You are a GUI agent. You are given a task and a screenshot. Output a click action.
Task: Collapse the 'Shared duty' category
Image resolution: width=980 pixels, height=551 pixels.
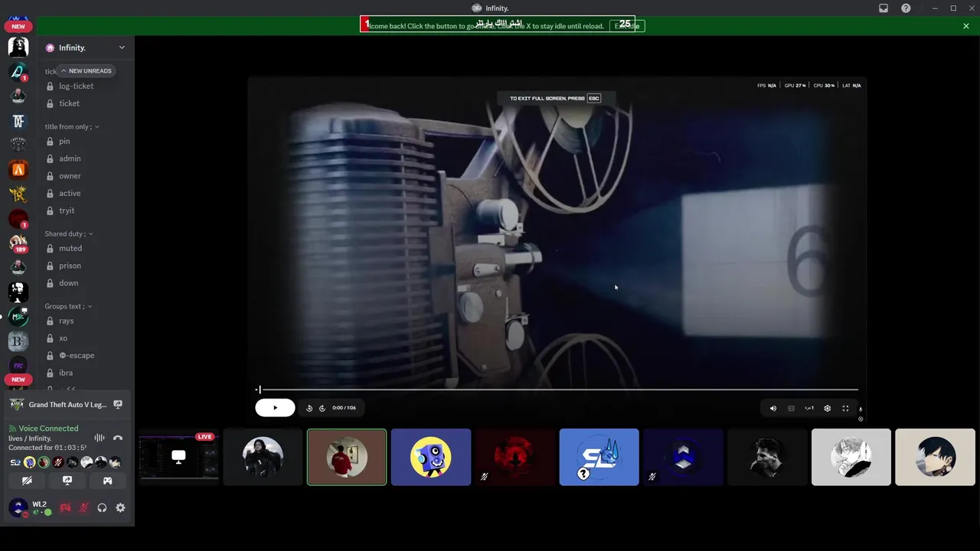pyautogui.click(x=69, y=233)
